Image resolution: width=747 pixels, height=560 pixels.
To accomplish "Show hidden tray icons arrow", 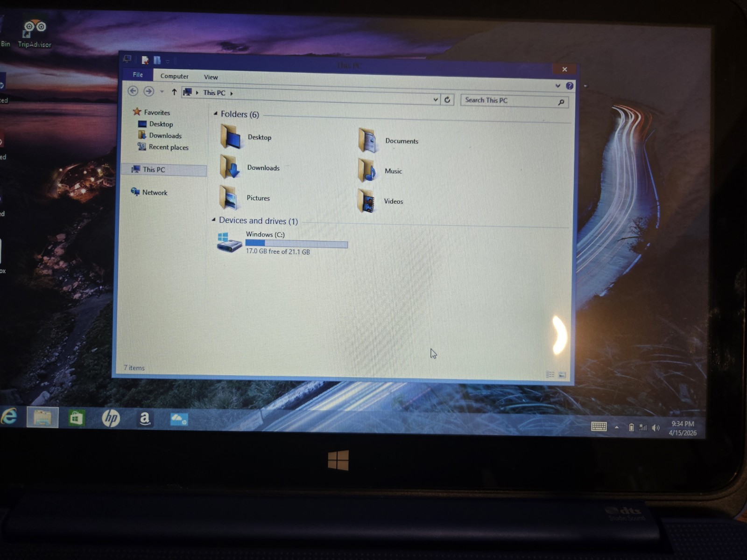I will [617, 427].
